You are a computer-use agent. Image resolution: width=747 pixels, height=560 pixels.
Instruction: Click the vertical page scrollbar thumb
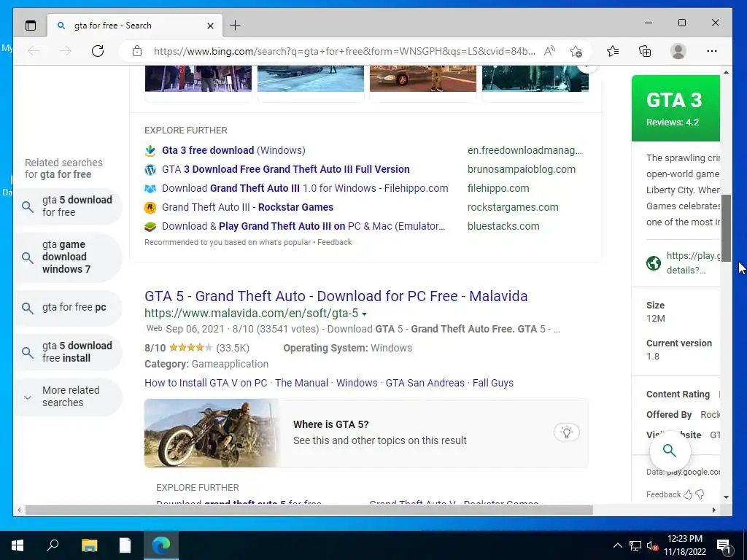pos(726,228)
